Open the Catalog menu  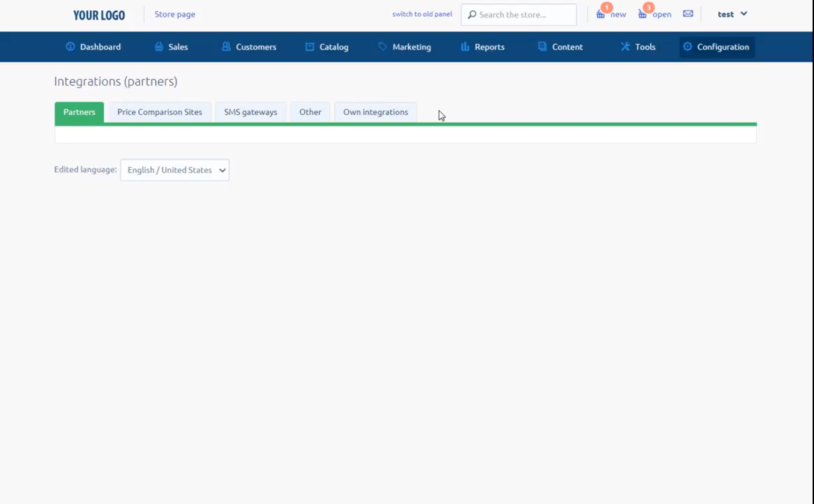click(327, 47)
